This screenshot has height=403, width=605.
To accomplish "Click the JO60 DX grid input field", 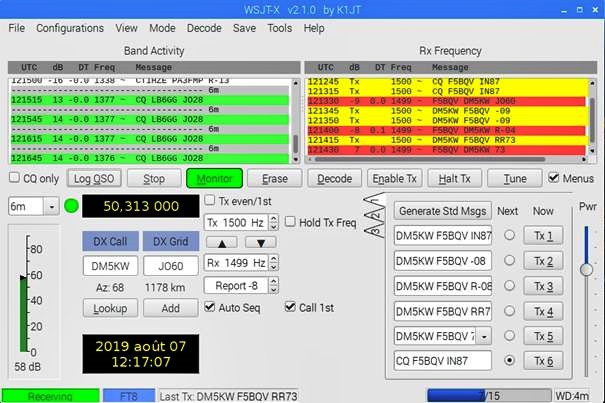I will pos(171,266).
